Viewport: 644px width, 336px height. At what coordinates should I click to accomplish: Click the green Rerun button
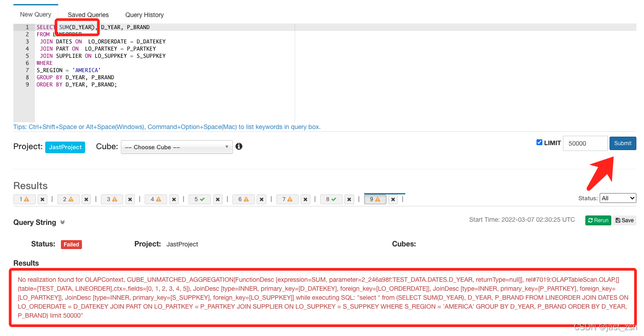coord(598,220)
